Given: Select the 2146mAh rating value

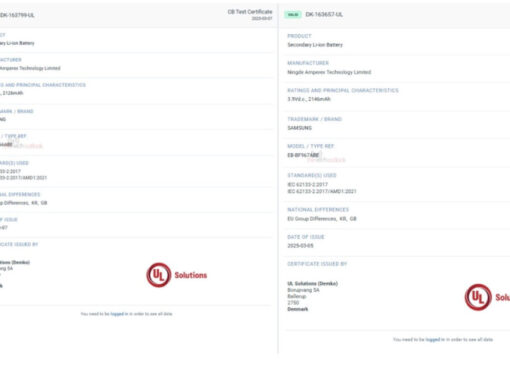Looking at the screenshot, I should pyautogui.click(x=319, y=99).
